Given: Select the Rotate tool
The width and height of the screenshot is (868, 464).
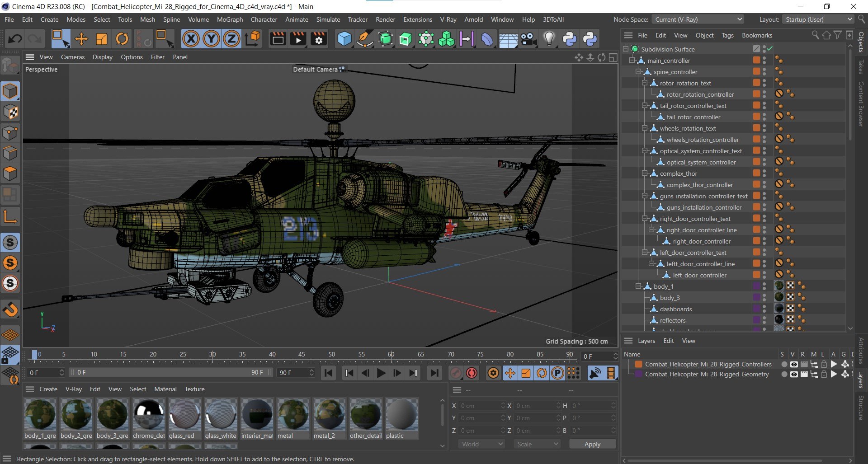Looking at the screenshot, I should pyautogui.click(x=122, y=39).
